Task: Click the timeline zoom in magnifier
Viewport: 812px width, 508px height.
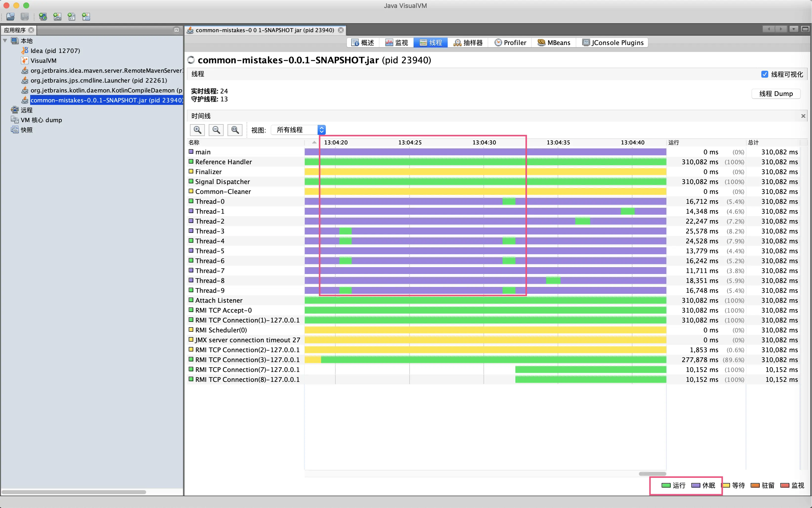Action: pyautogui.click(x=198, y=130)
